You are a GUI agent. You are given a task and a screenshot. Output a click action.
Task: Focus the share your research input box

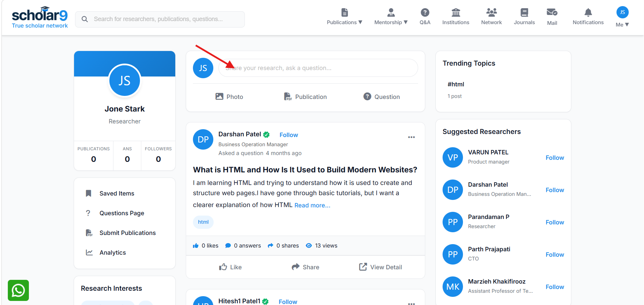[318, 68]
